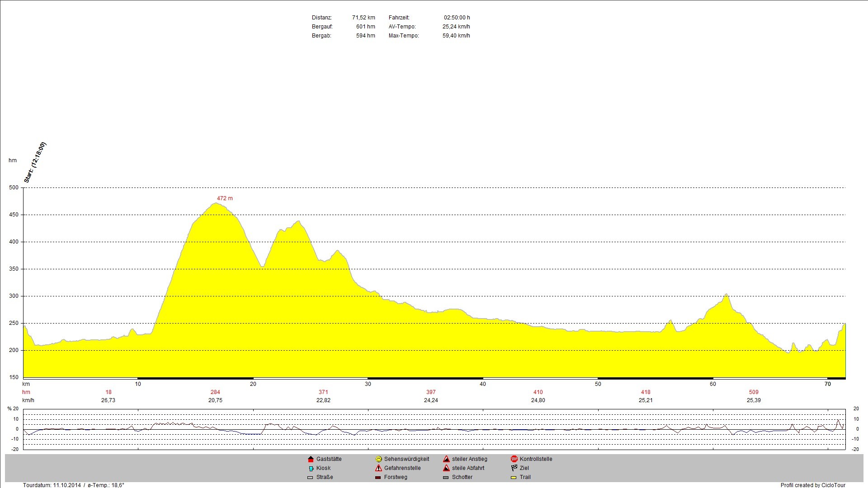Screen dimensions: 868x488
Task: Click the yellow Trail color swatch
Action: 514,478
